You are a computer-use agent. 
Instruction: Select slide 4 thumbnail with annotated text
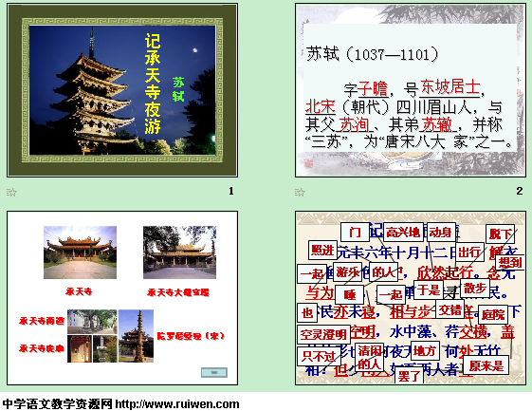(411, 298)
